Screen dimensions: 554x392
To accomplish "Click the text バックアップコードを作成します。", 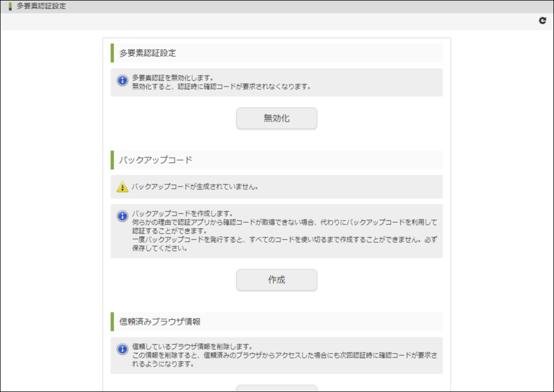I will point(183,214).
